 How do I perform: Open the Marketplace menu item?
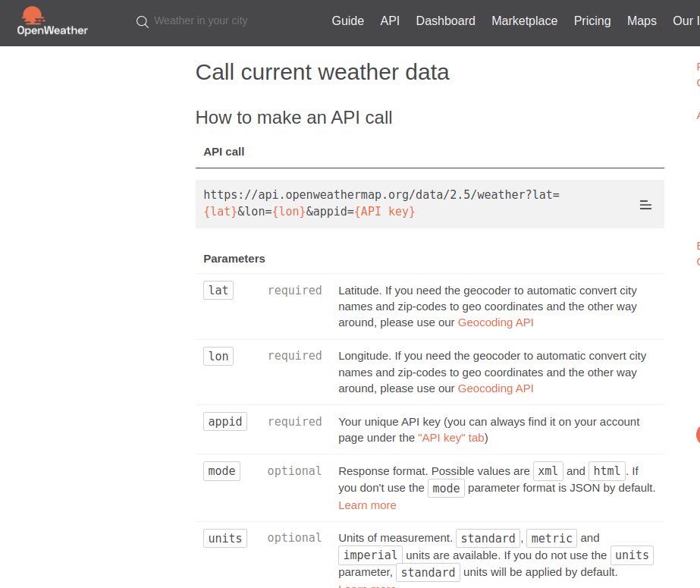coord(525,21)
